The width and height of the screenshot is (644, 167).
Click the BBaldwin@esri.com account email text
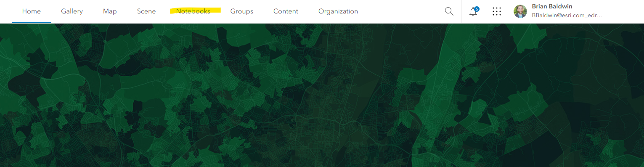[567, 15]
